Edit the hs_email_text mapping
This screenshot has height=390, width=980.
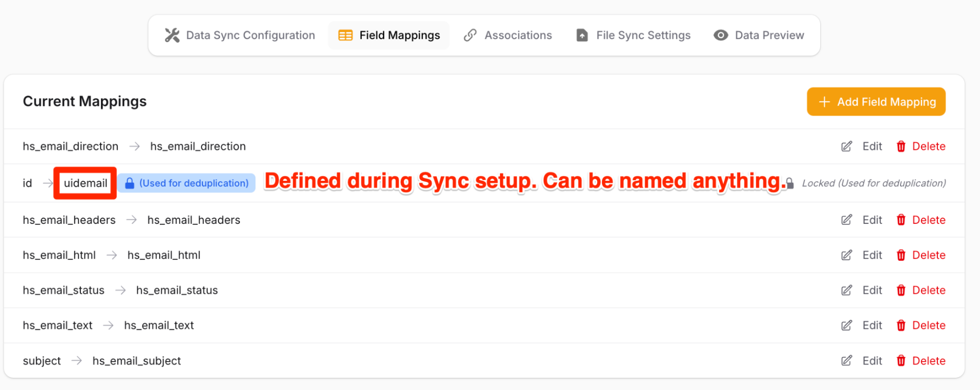(862, 325)
